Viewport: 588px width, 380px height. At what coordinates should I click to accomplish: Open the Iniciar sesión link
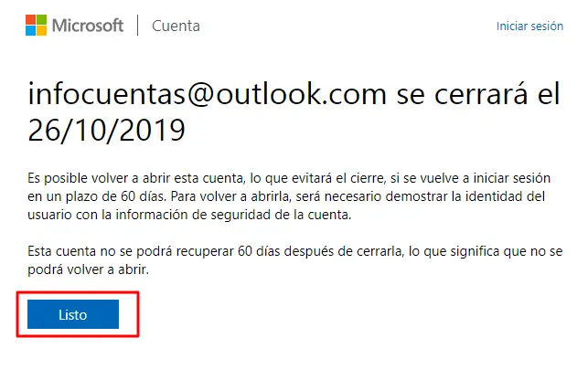pos(529,26)
